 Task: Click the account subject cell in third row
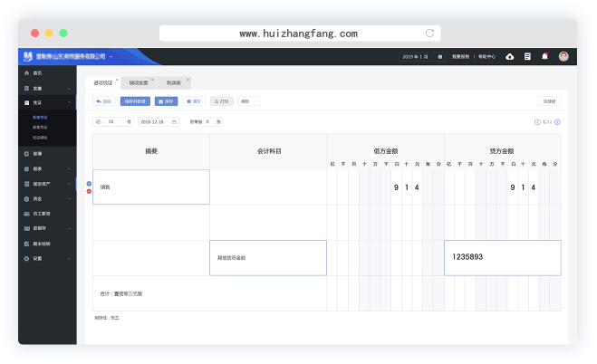[x=268, y=258]
